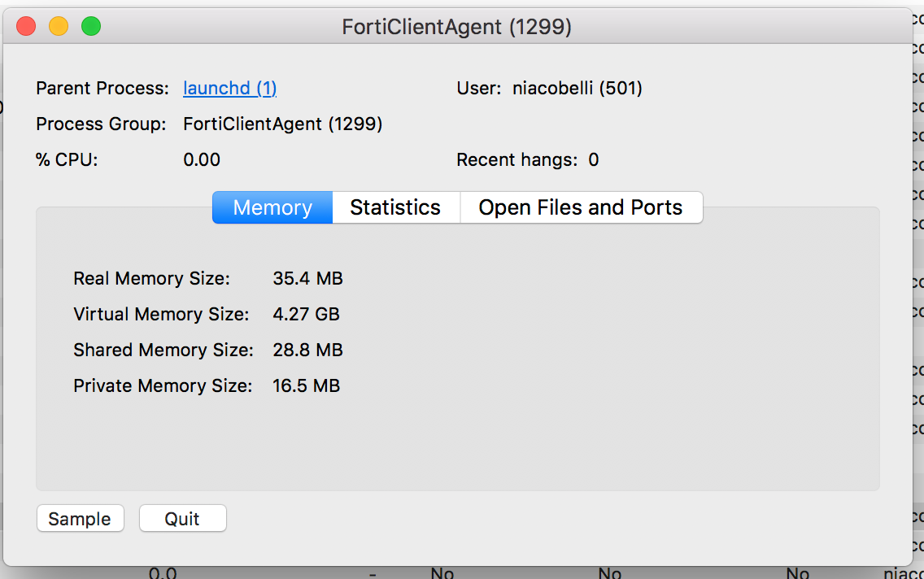Viewport: 924px width, 579px height.
Task: Open the Statistics tab
Action: click(x=395, y=207)
